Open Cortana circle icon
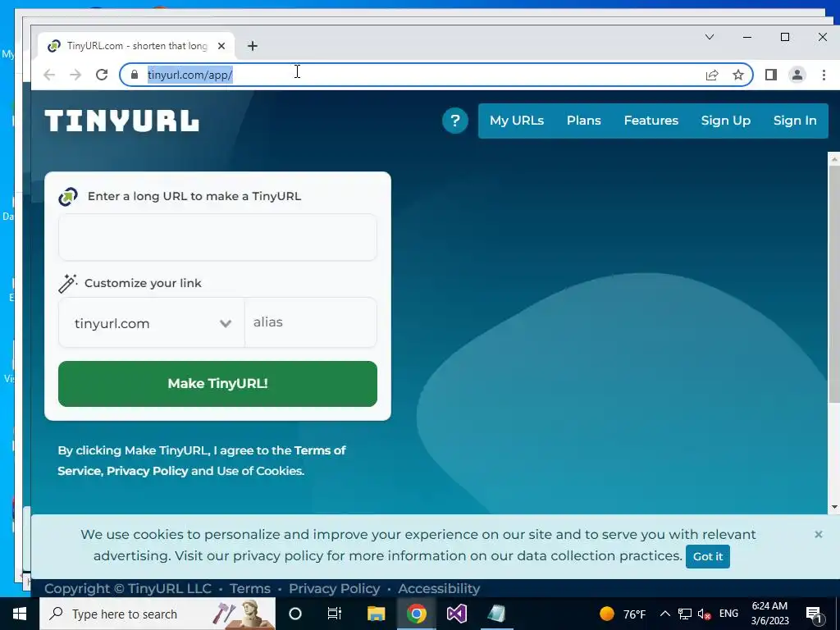The height and width of the screenshot is (630, 840). click(295, 614)
